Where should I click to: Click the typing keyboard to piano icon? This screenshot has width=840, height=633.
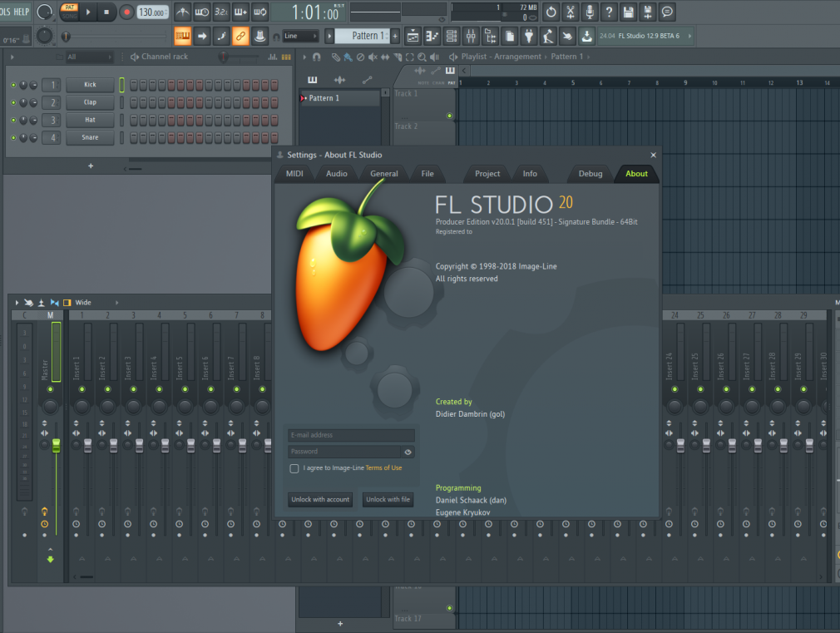click(183, 37)
